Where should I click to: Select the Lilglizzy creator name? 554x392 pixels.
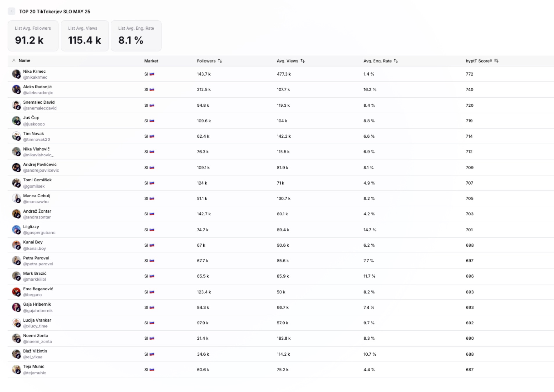(31, 227)
